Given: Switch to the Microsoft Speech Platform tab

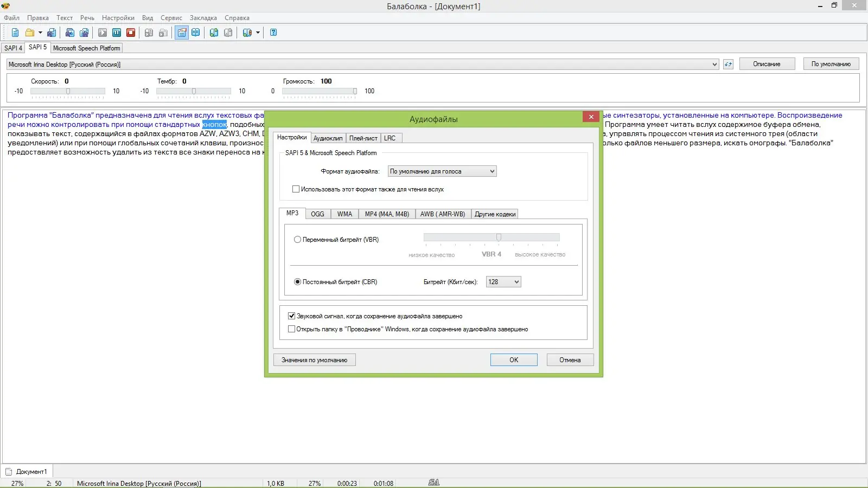Looking at the screenshot, I should [x=87, y=48].
